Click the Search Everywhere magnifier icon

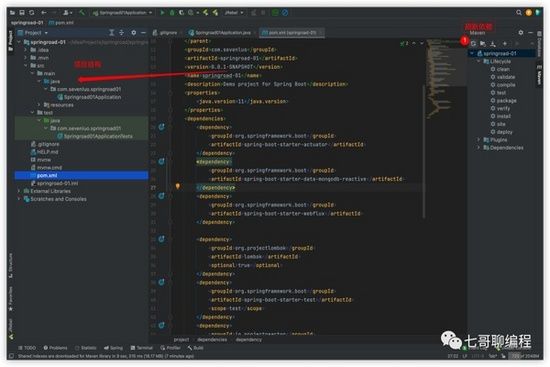(518, 13)
